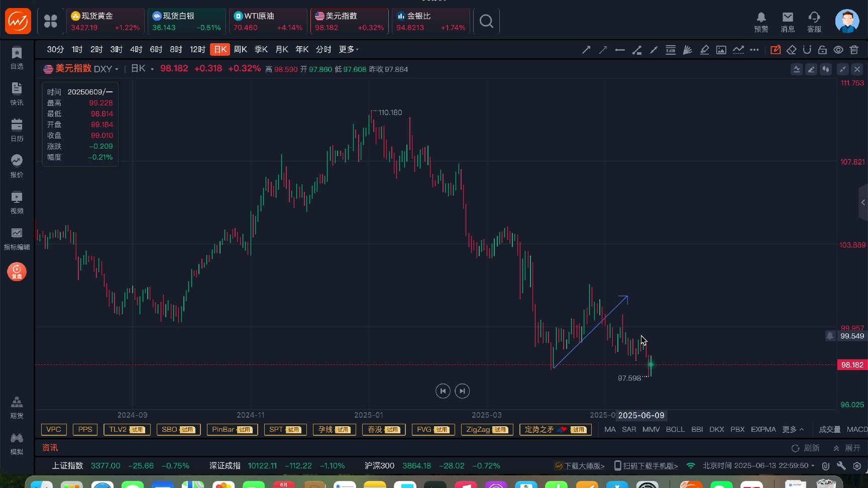Switch to the 月K timeframe

(282, 49)
